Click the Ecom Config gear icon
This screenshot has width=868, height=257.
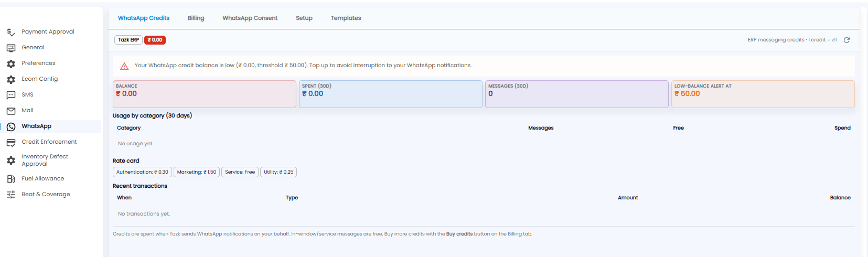click(x=11, y=79)
